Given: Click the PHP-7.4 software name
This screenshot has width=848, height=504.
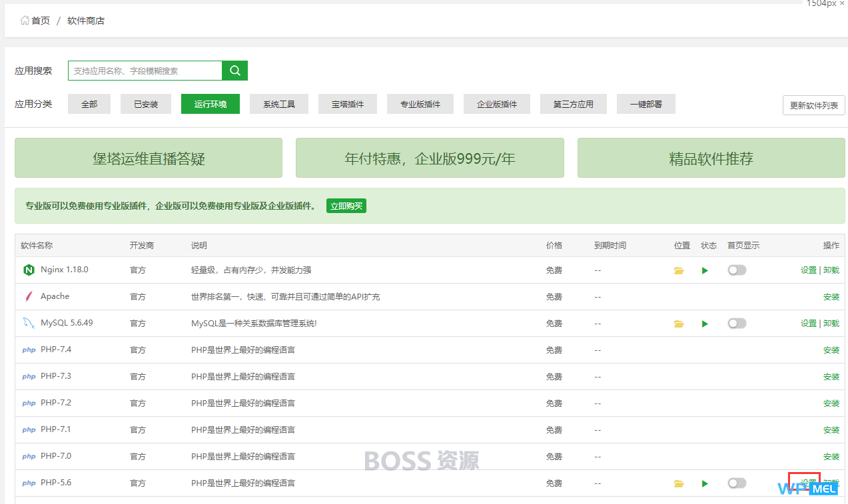Looking at the screenshot, I should (x=56, y=350).
